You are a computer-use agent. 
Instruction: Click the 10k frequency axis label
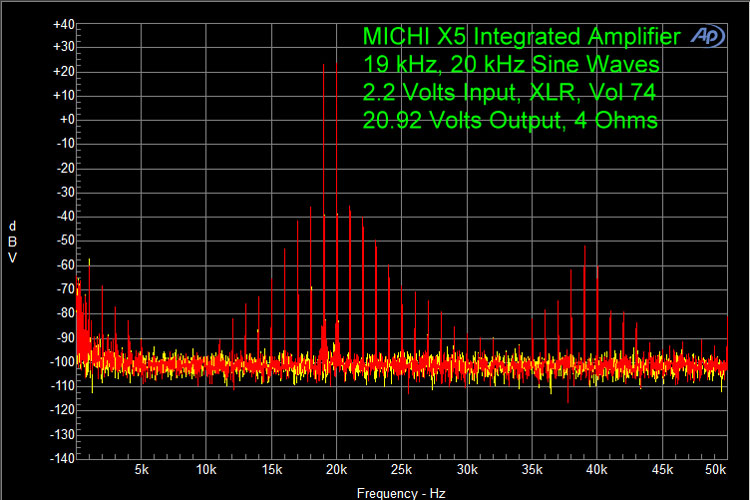pos(206,470)
